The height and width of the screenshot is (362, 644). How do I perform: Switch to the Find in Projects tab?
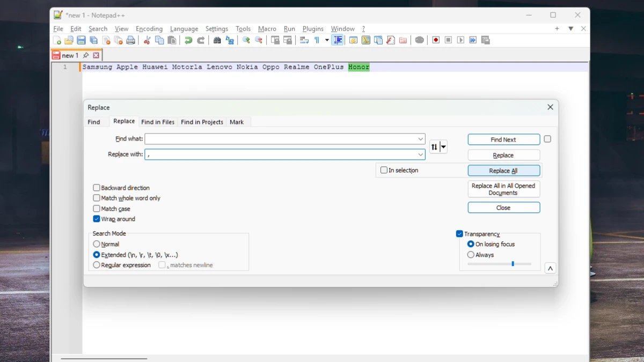pos(202,122)
